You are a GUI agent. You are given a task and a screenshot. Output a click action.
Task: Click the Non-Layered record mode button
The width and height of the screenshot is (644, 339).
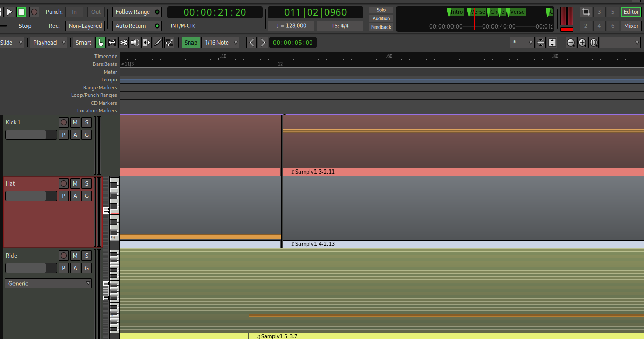tap(85, 26)
